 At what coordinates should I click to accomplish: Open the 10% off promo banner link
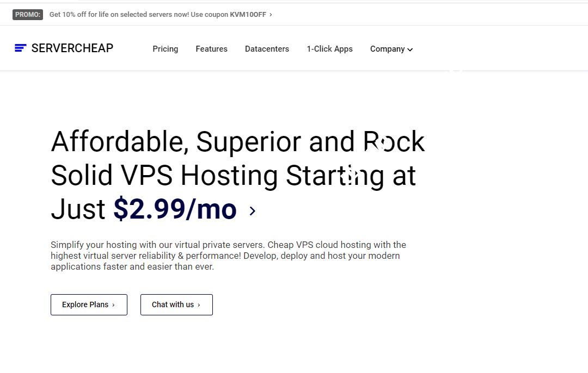point(158,15)
